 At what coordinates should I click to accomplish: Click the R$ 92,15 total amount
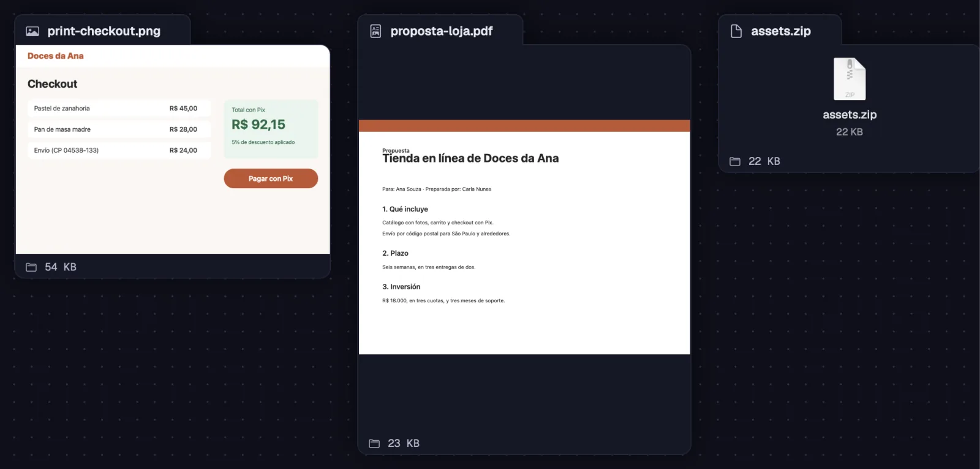click(x=258, y=124)
